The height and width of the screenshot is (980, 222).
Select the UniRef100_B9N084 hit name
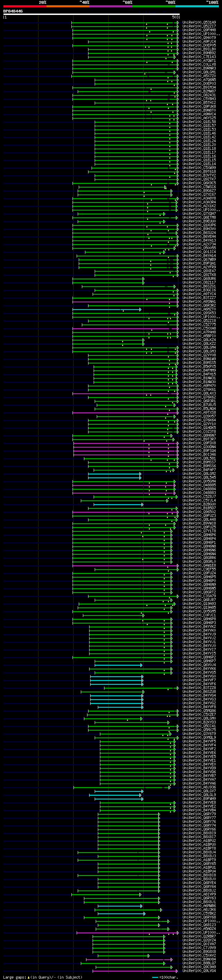tap(199, 959)
